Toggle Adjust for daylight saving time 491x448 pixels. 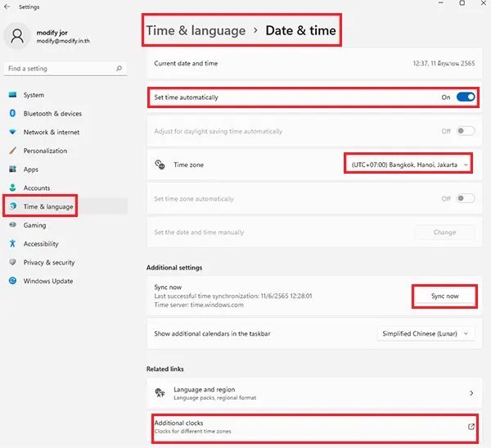click(465, 131)
